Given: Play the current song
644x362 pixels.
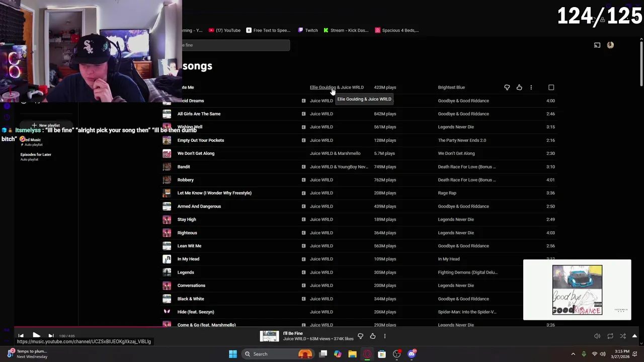Looking at the screenshot, I should point(36,335).
